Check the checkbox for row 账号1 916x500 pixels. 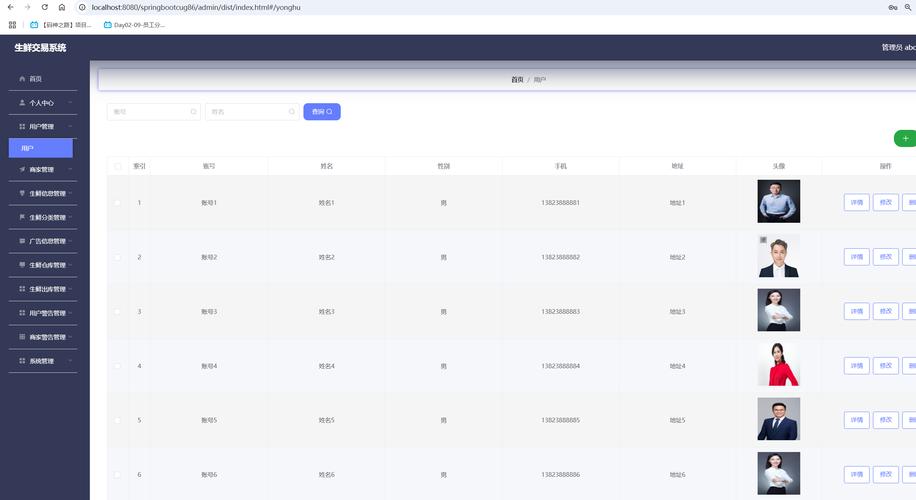coord(117,203)
